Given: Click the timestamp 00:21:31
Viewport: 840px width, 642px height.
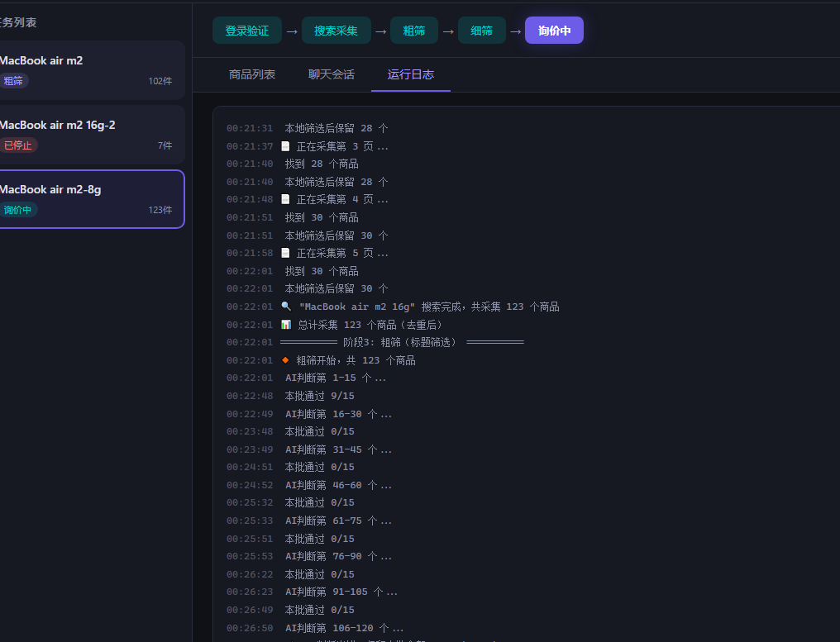Looking at the screenshot, I should coord(250,128).
